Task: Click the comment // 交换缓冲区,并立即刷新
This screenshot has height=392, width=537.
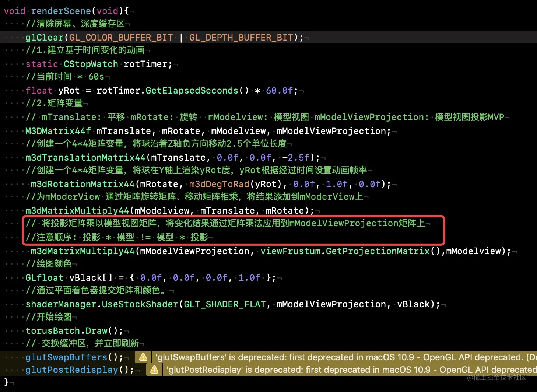Action: coord(82,343)
